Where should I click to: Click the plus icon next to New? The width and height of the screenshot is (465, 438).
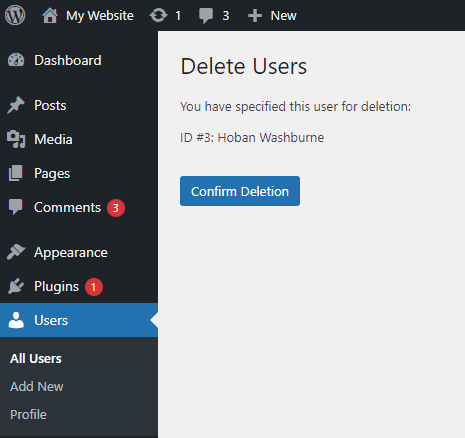point(255,16)
